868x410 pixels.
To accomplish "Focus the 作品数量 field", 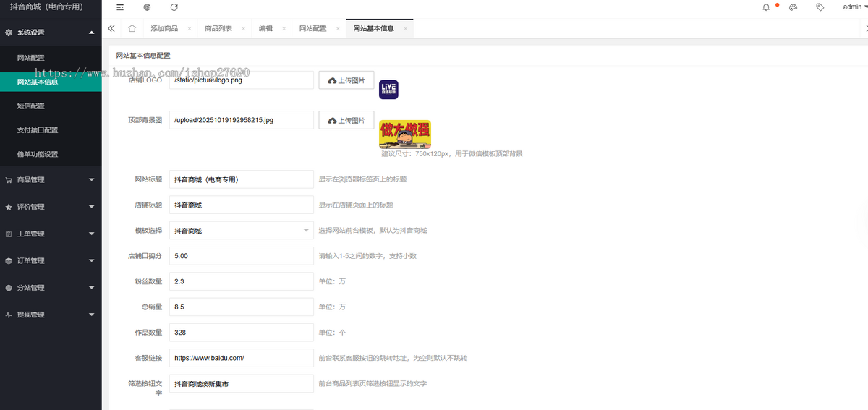I will pos(242,333).
